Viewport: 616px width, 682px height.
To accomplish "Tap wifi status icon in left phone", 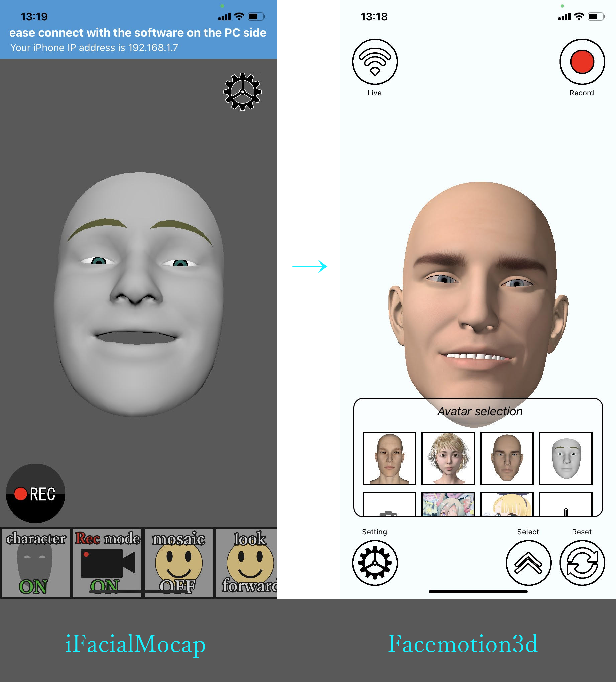I will pos(239,16).
